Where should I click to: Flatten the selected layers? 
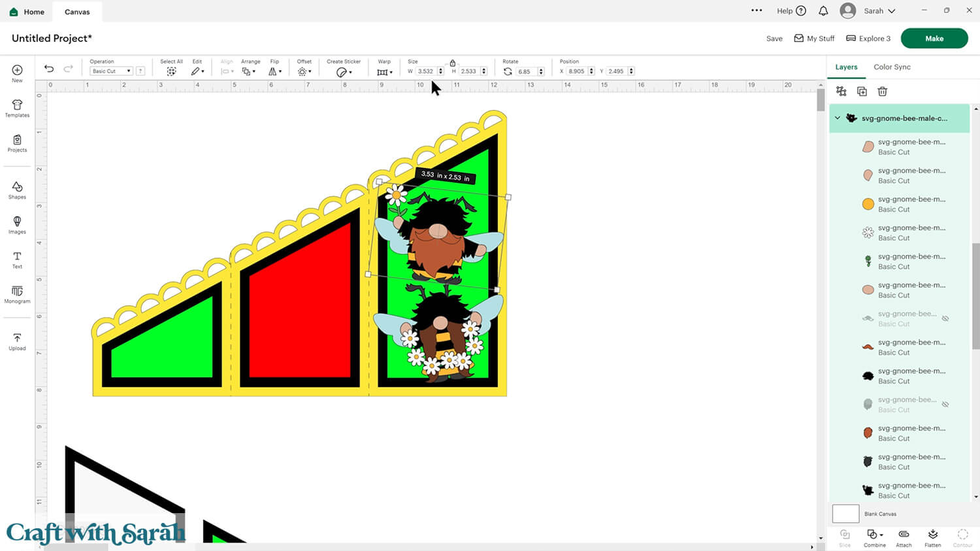pos(933,537)
